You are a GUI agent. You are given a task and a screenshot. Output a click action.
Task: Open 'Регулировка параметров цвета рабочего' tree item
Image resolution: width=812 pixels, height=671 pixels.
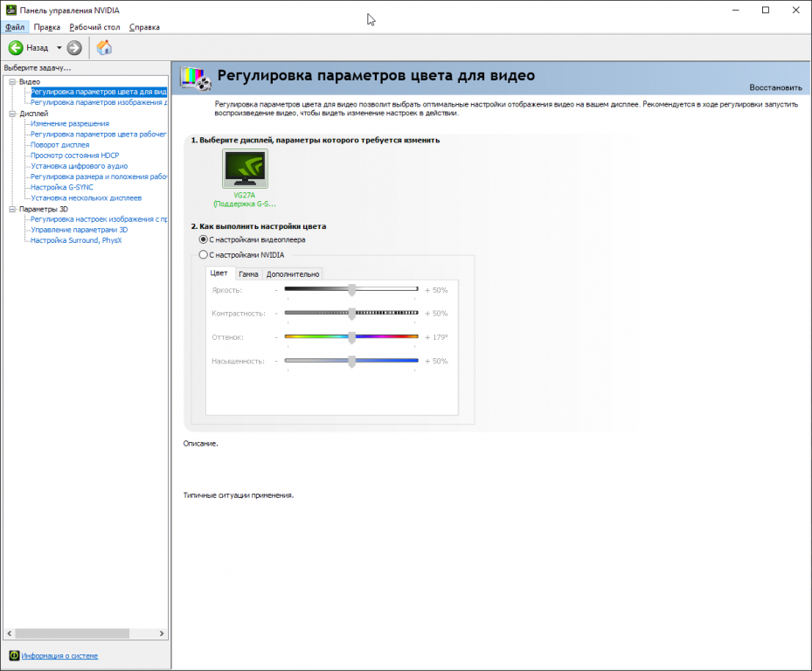pyautogui.click(x=99, y=134)
